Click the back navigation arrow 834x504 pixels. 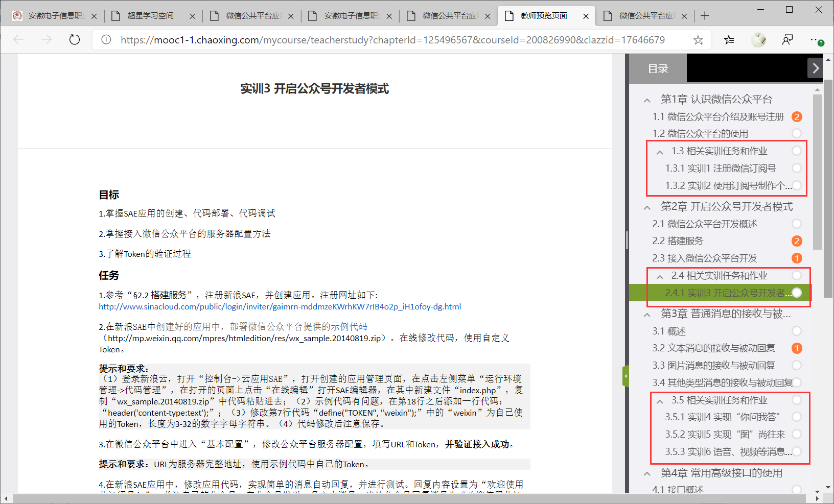19,40
